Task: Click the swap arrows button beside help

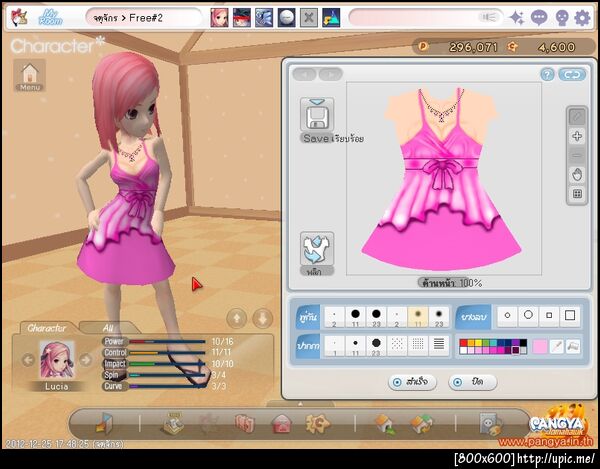Action: pos(572,75)
